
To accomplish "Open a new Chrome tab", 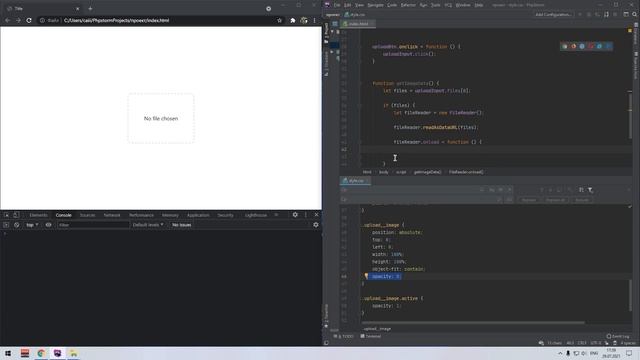I will click(90, 9).
